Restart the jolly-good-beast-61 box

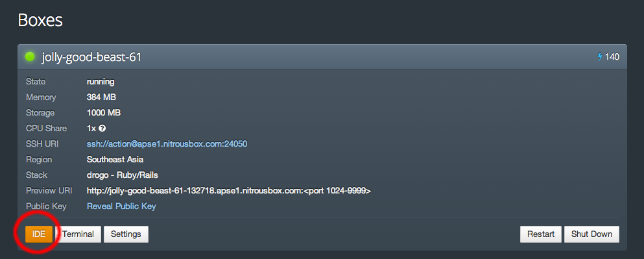(540, 234)
